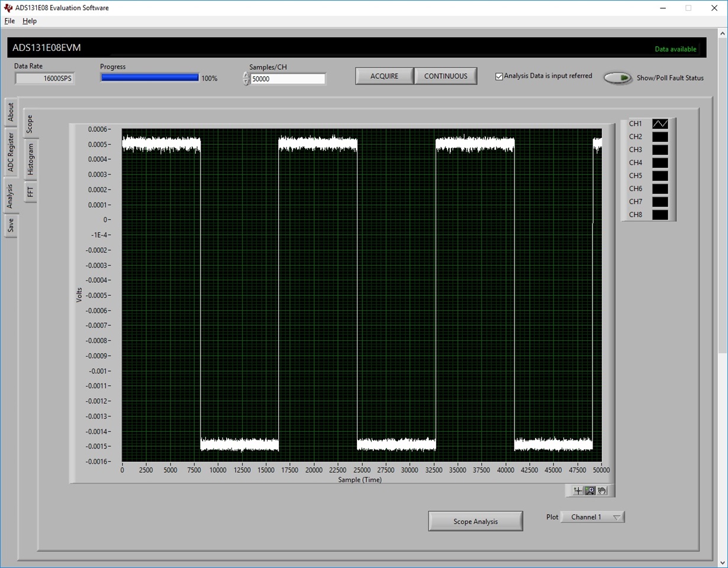Select the zoom tool in the graph palette
728x568 pixels.
590,490
